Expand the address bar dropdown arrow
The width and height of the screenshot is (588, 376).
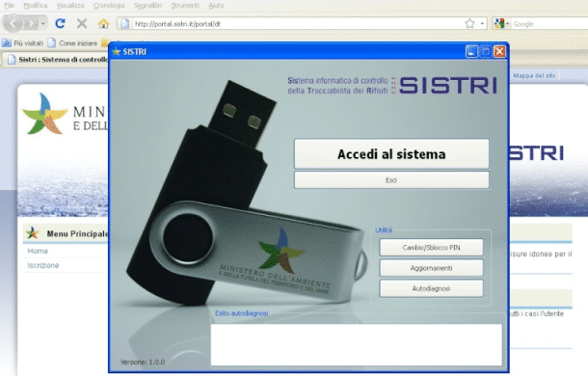482,24
